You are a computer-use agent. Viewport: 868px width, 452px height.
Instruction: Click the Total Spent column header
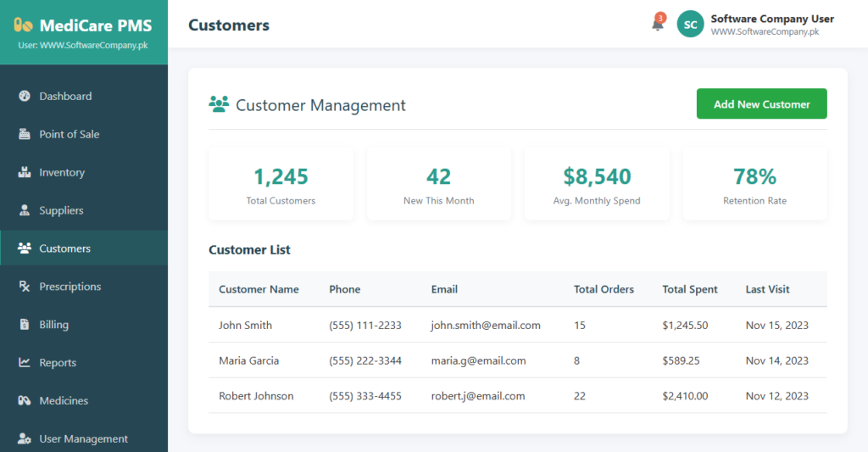[689, 289]
